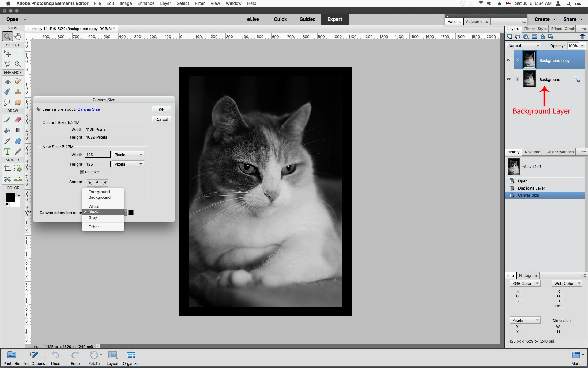Uncheck the Relative checkbox
Viewport: 588px width, 368px height.
pyautogui.click(x=82, y=172)
